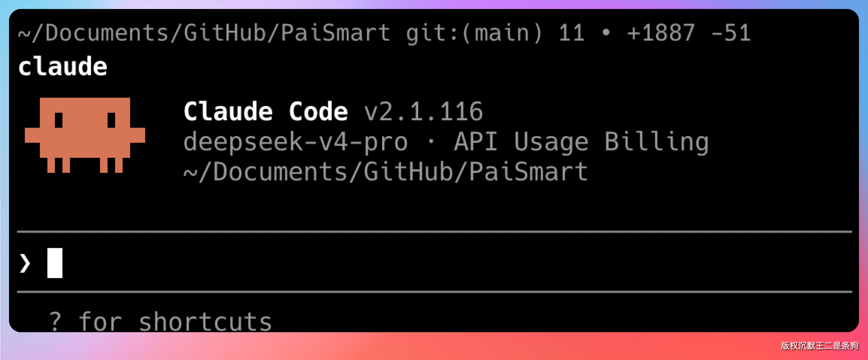
Task: Click the mascot's right eye
Action: click(111, 120)
